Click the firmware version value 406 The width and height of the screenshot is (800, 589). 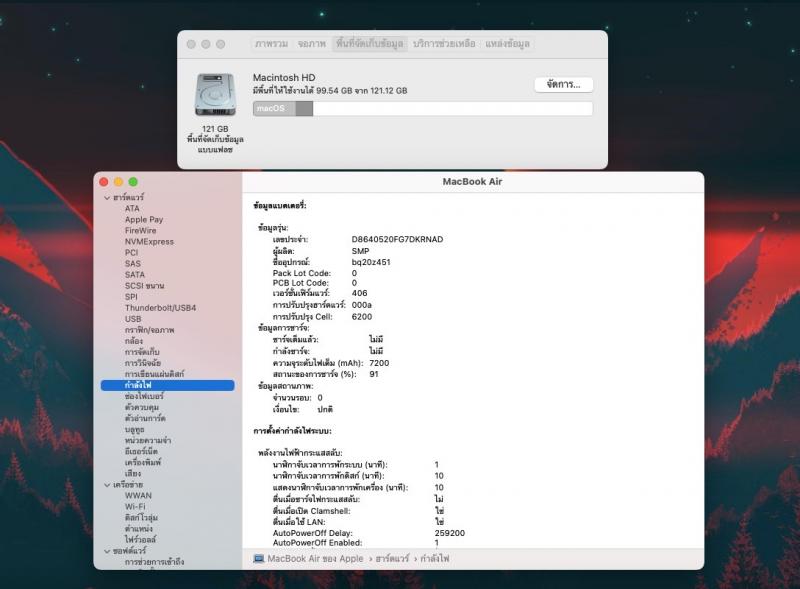tap(359, 293)
